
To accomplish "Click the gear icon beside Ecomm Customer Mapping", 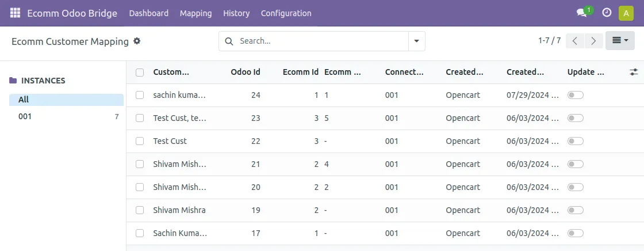I will pyautogui.click(x=137, y=41).
